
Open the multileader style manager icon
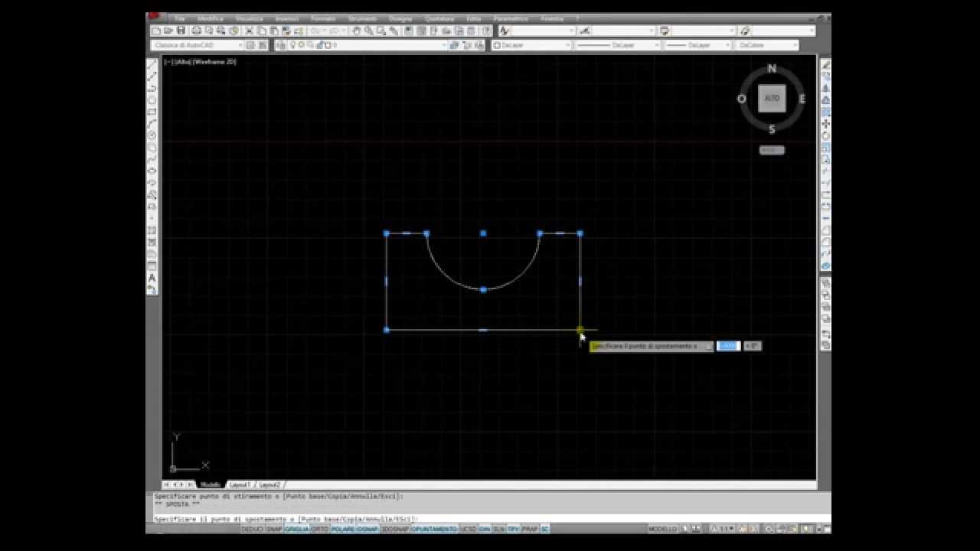click(x=745, y=31)
